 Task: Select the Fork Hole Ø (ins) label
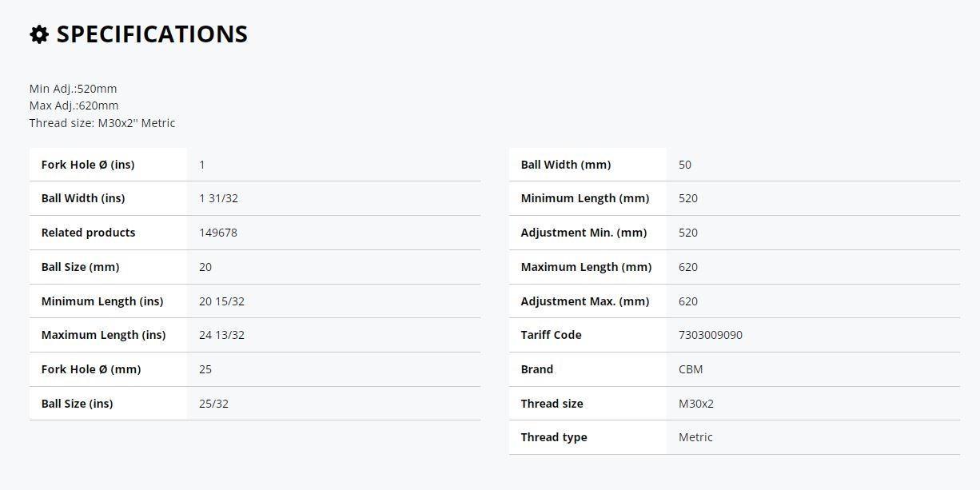88,165
